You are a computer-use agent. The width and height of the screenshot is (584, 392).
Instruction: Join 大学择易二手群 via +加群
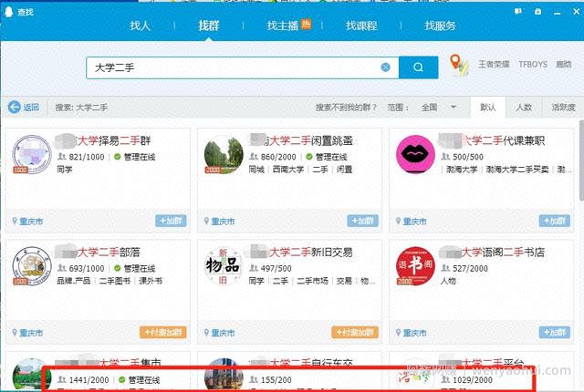[x=171, y=221]
